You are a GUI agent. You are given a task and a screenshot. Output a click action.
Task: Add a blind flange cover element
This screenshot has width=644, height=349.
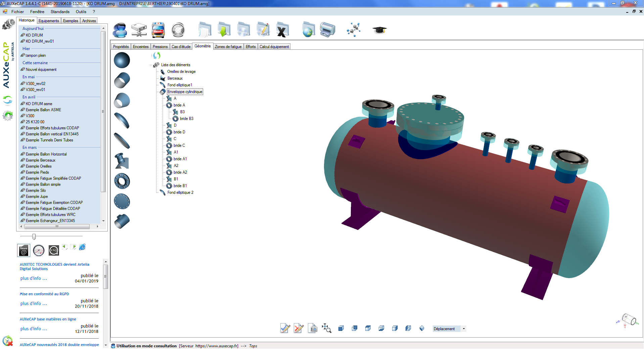tap(122, 202)
